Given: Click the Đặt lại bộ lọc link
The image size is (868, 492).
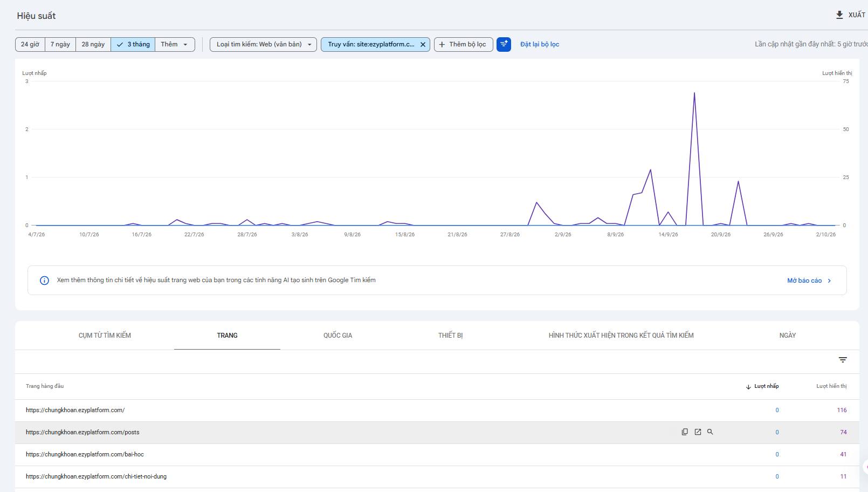Looking at the screenshot, I should (540, 44).
